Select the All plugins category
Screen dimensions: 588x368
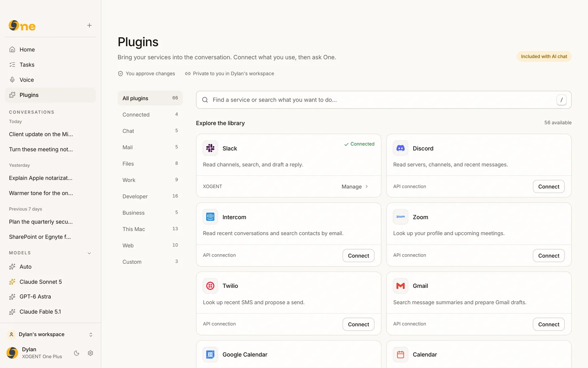coord(150,98)
